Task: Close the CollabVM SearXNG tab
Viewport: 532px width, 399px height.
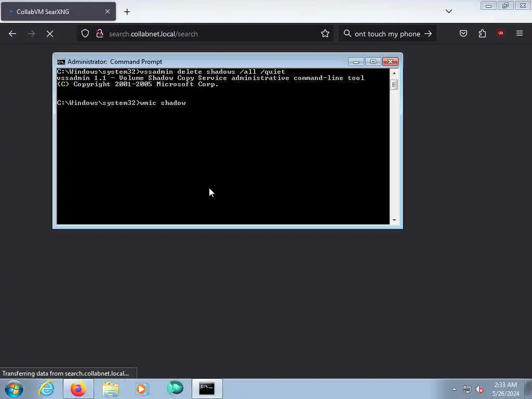Action: pyautogui.click(x=108, y=11)
